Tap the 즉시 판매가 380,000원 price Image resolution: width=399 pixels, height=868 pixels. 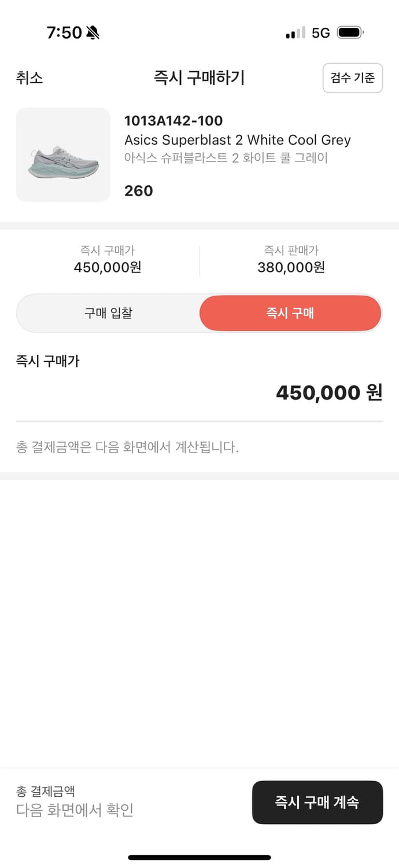coord(291,267)
